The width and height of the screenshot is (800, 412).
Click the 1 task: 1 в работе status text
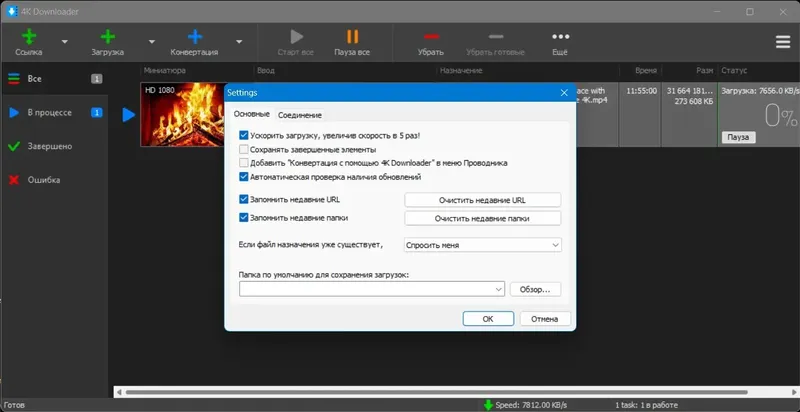(646, 405)
